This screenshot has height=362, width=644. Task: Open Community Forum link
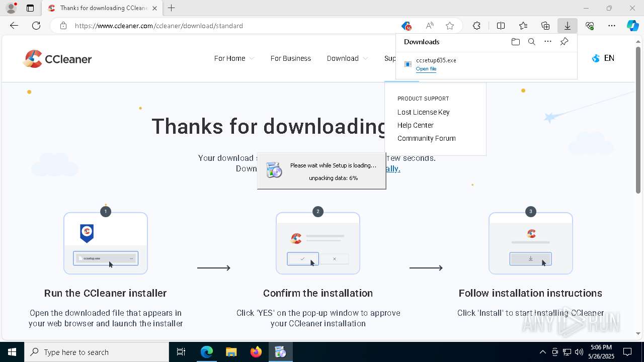pos(427,138)
